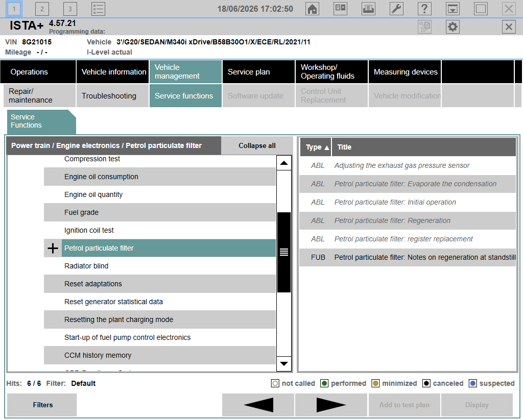Image resolution: width=523 pixels, height=420 pixels.
Task: Click the green 'performed' legend indicator
Action: (x=324, y=384)
